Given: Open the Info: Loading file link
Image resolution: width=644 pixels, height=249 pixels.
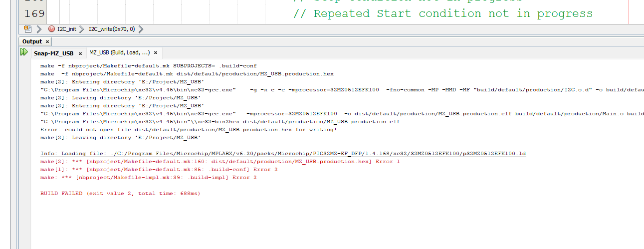Looking at the screenshot, I should tap(283, 154).
